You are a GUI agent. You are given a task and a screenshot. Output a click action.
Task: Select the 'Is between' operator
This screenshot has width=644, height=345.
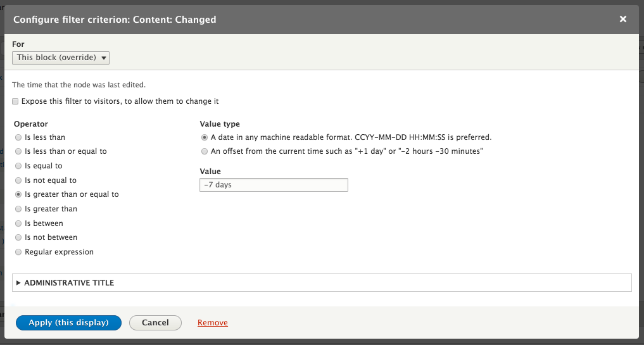[x=18, y=223]
